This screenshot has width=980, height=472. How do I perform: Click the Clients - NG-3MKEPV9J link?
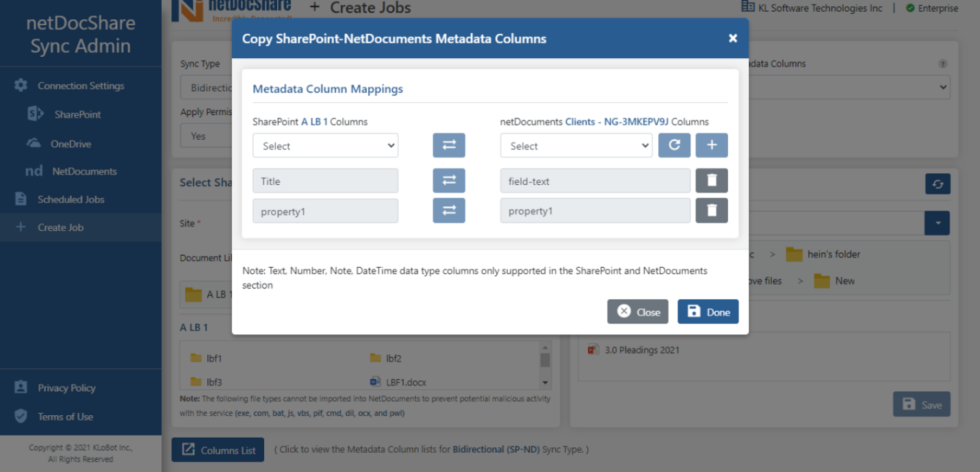point(617,122)
